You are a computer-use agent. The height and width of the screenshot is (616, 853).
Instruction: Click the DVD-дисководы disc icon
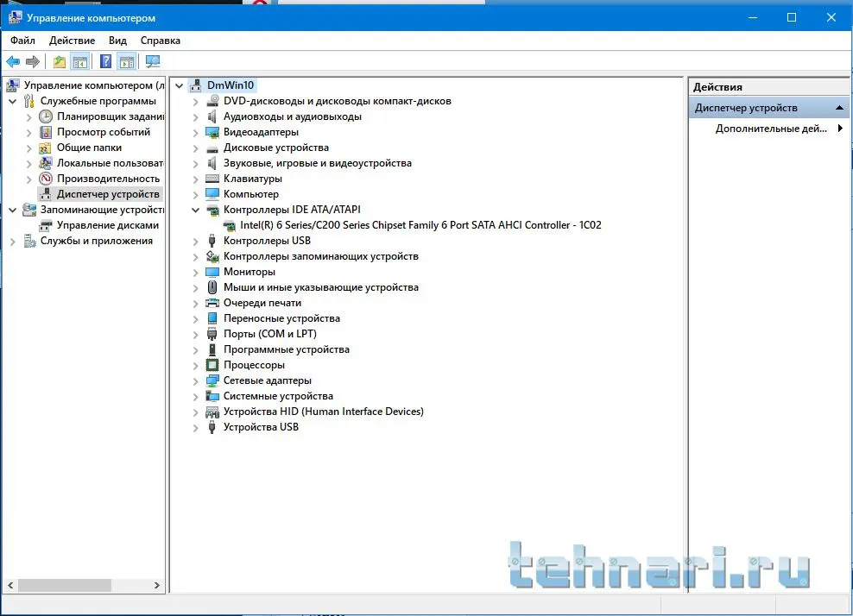click(x=212, y=101)
